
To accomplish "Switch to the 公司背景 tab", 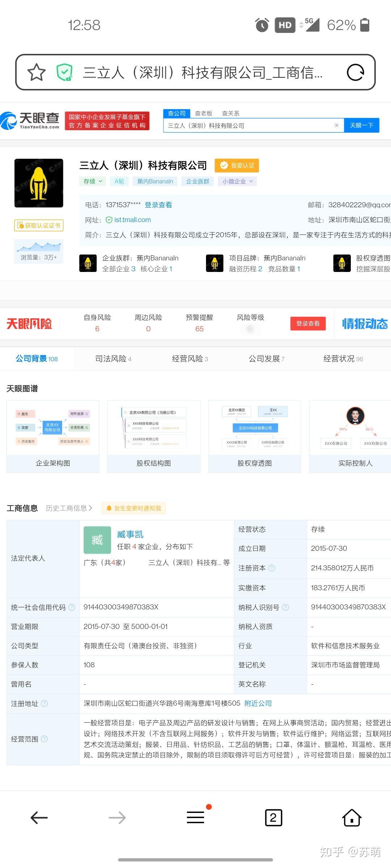I will pyautogui.click(x=37, y=358).
